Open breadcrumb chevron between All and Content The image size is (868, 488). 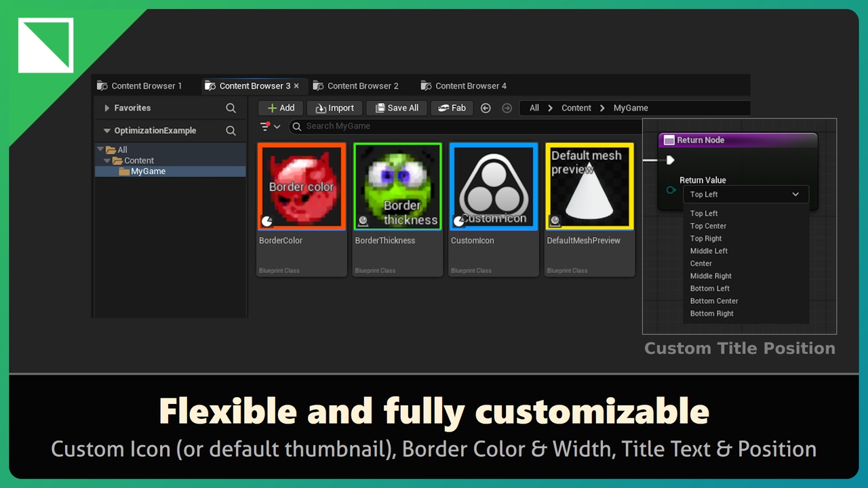click(551, 108)
